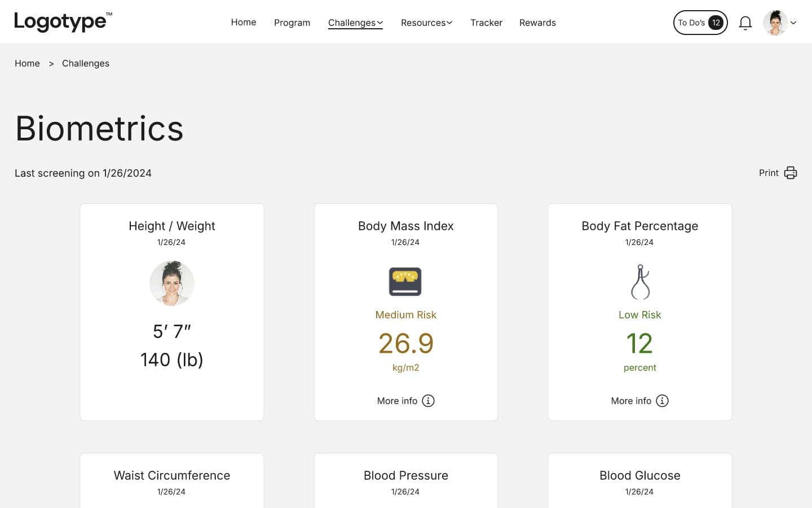The width and height of the screenshot is (812, 508).
Task: Click the Logotype logo
Action: [x=63, y=22]
